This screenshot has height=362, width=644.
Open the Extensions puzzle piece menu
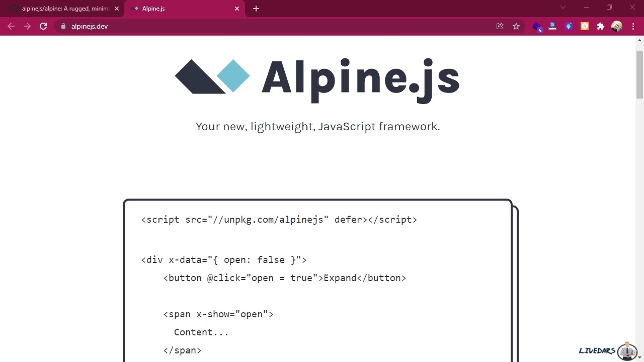(x=601, y=26)
